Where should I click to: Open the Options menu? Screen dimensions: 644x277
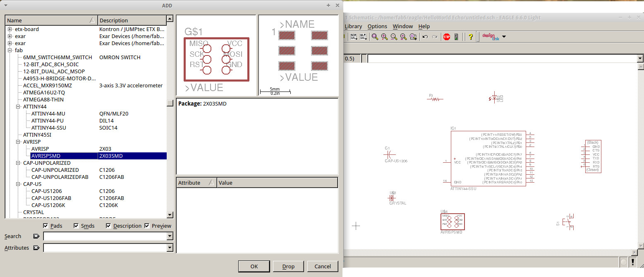click(377, 26)
